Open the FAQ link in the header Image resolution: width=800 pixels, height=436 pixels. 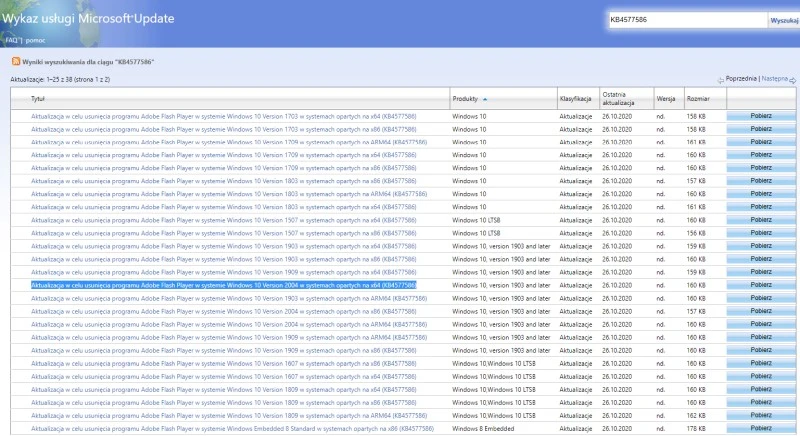[x=11, y=40]
